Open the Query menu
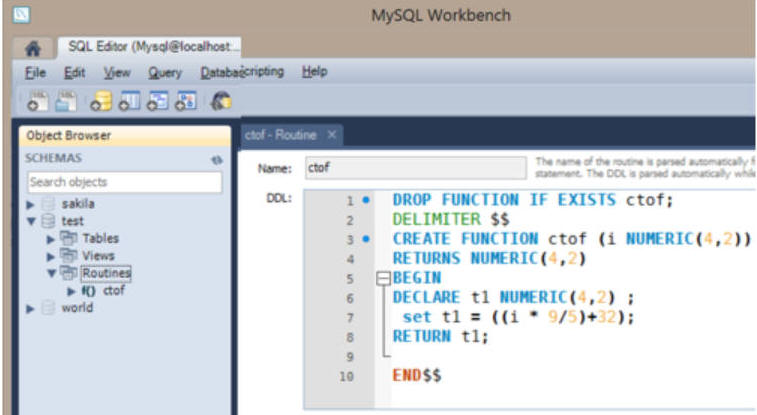This screenshot has width=757, height=415. click(x=165, y=73)
